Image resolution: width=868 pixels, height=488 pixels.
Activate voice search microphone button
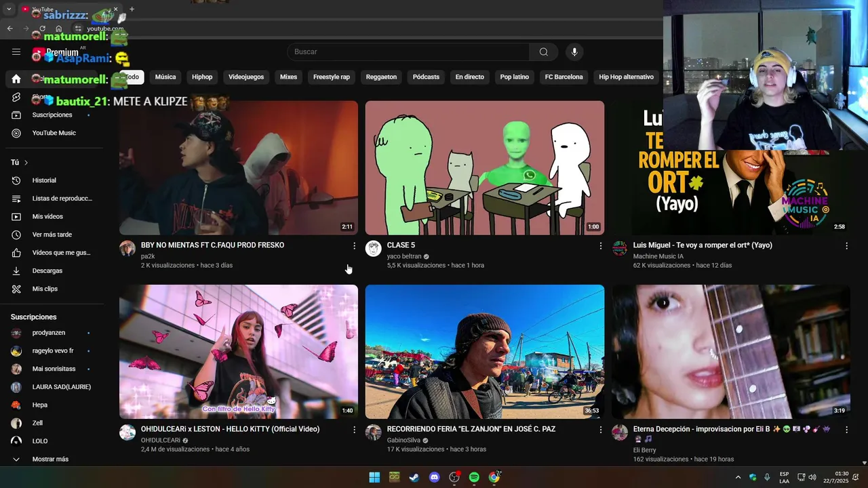point(574,52)
